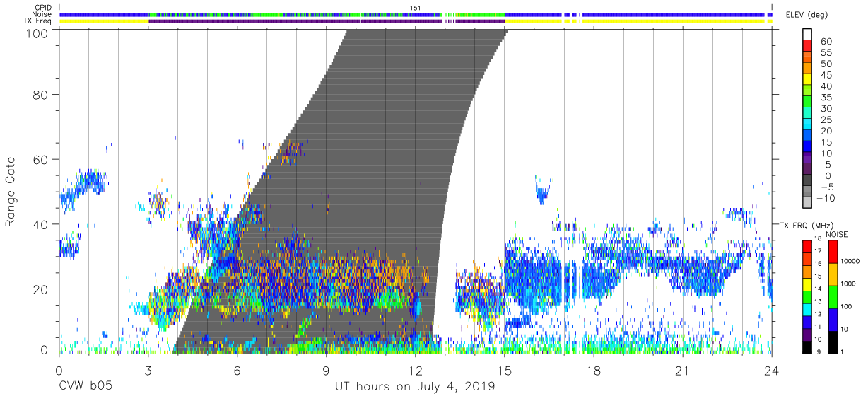Click the red top segment of NOISE color bar
868x401 pixels.
click(832, 252)
